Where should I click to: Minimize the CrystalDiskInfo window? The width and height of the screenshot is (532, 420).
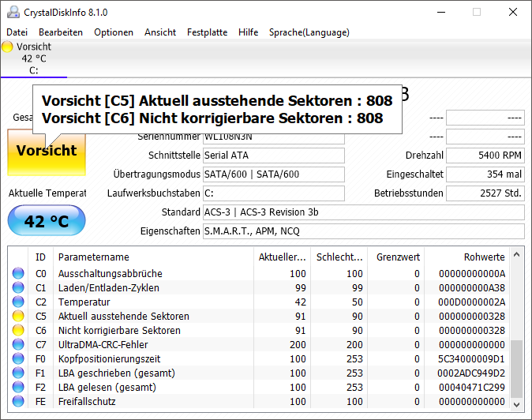pos(441,12)
